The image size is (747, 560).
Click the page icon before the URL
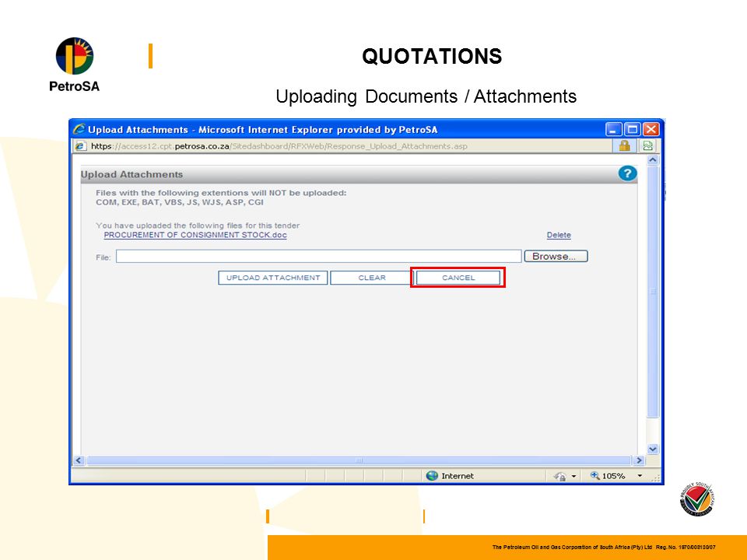[80, 146]
